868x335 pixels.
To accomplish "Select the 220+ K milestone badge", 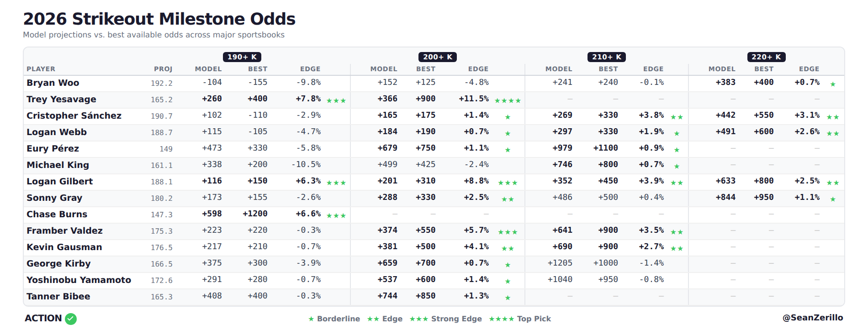I will pos(766,57).
